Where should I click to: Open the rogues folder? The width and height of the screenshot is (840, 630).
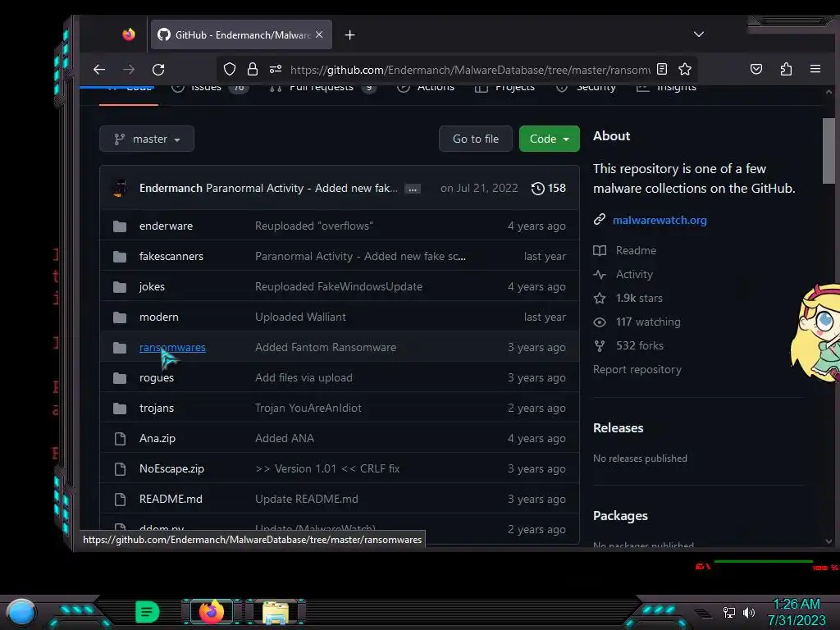click(157, 377)
